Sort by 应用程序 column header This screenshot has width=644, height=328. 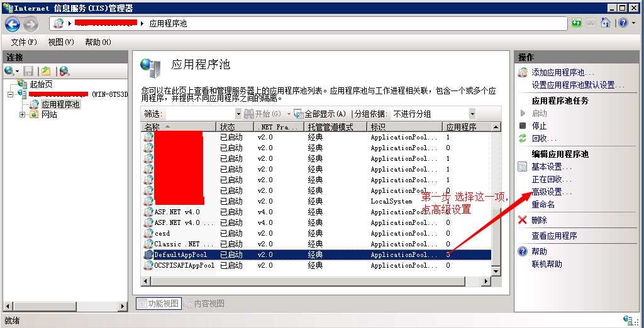[467, 127]
